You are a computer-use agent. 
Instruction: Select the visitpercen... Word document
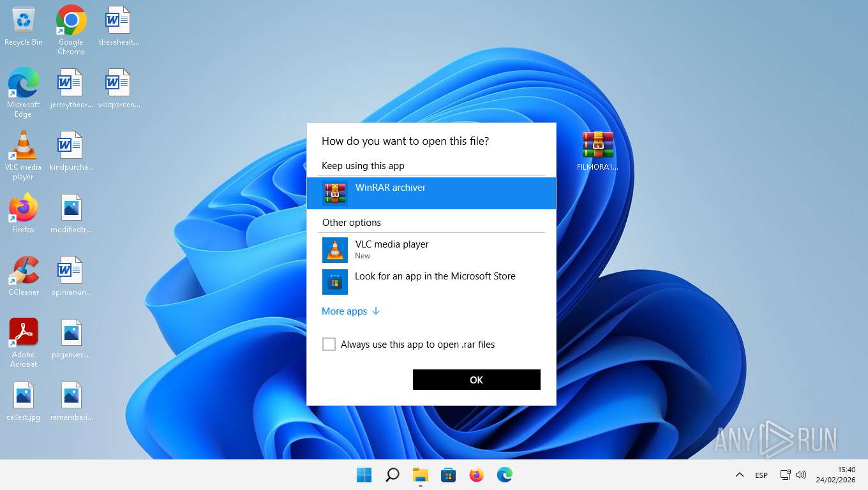[x=118, y=89]
